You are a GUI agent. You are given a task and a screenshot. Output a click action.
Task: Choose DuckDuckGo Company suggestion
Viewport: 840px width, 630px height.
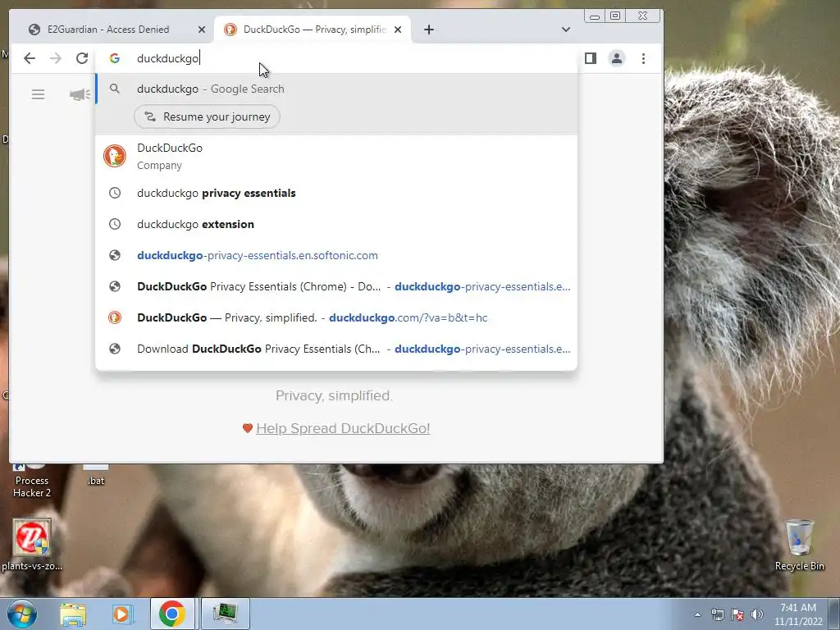pyautogui.click(x=336, y=156)
